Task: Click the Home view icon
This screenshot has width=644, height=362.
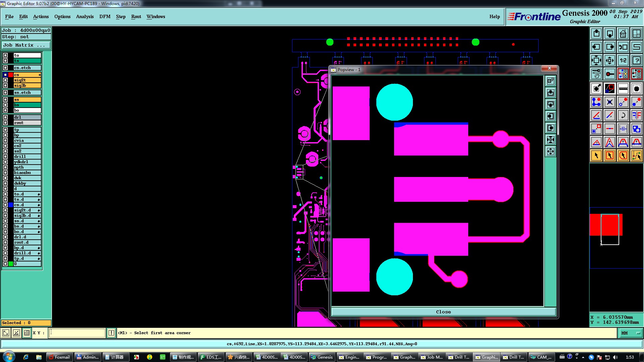Action: [x=623, y=34]
